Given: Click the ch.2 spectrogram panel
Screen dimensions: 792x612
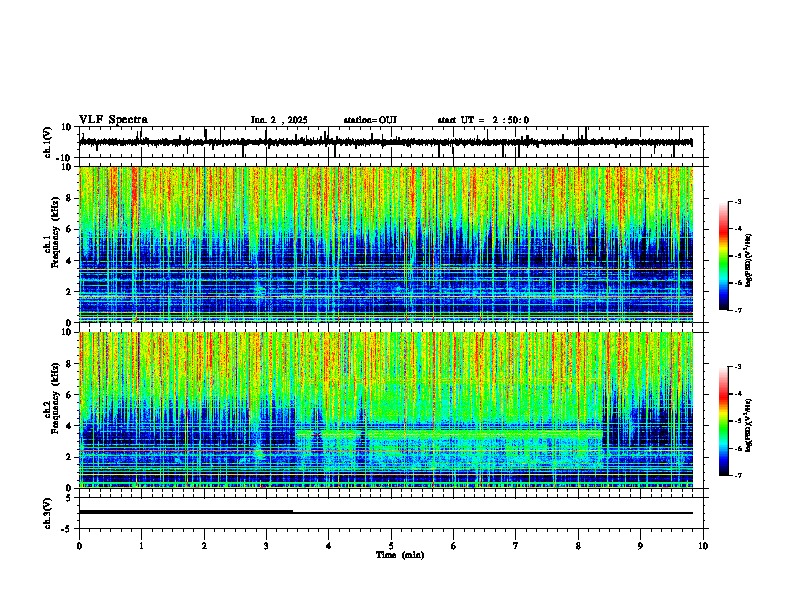Looking at the screenshot, I should (385, 410).
